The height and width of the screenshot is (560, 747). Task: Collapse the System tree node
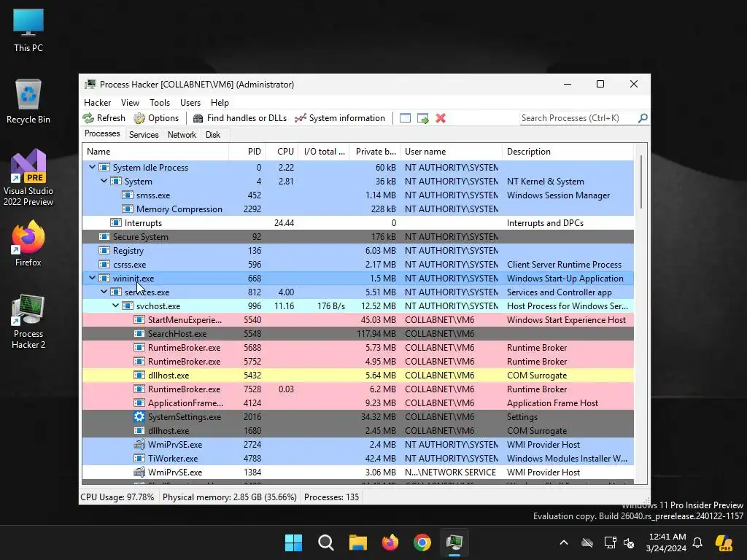[x=104, y=181]
